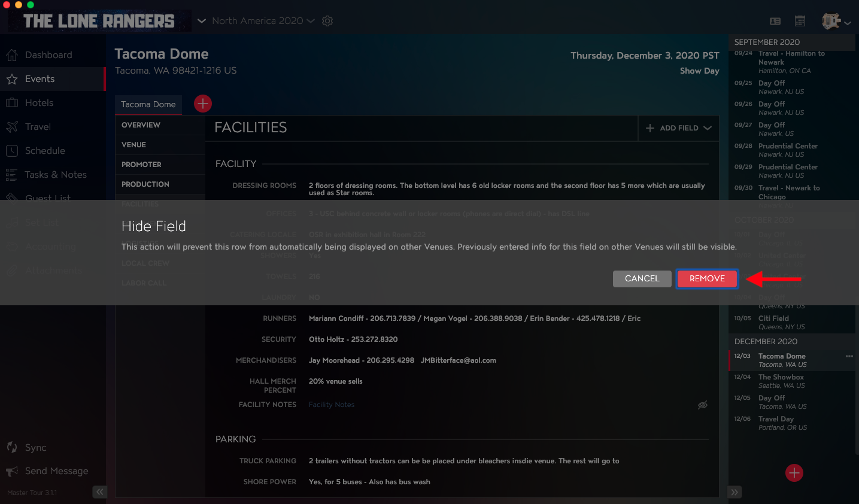The height and width of the screenshot is (504, 859).
Task: Select Travel Day to Portland on 12/06
Action: (x=791, y=423)
